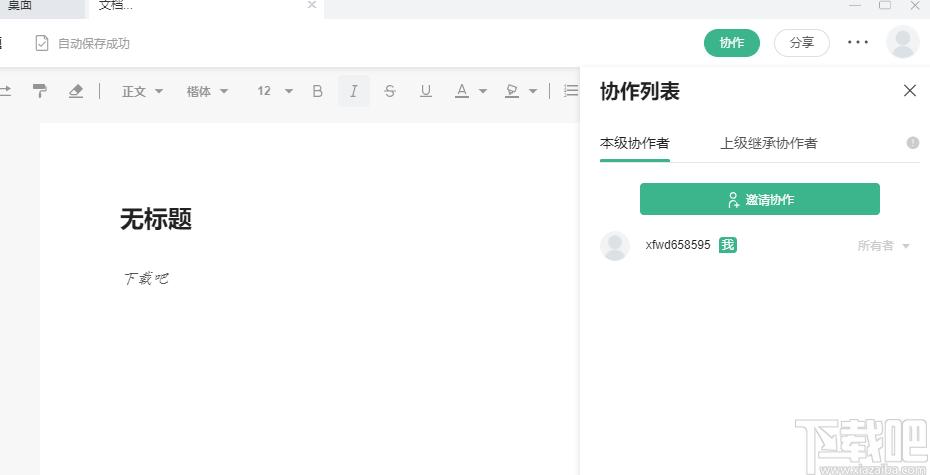Click the 自动保存成功 save status icon
This screenshot has height=475, width=930.
point(42,43)
